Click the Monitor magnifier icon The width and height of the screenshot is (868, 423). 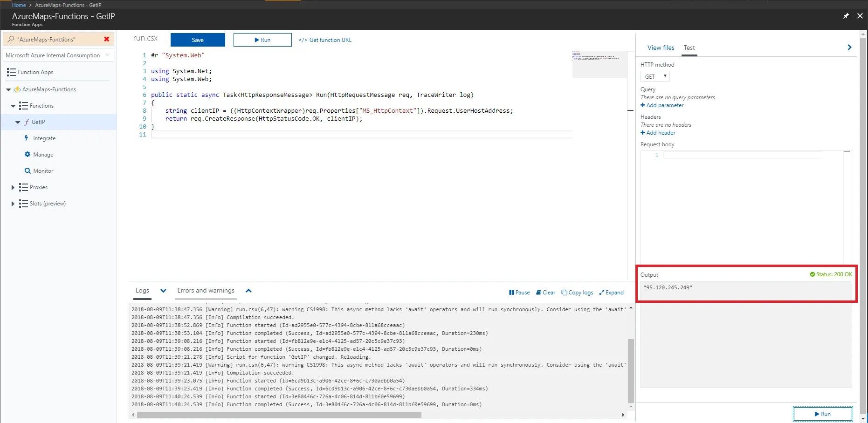(x=28, y=171)
